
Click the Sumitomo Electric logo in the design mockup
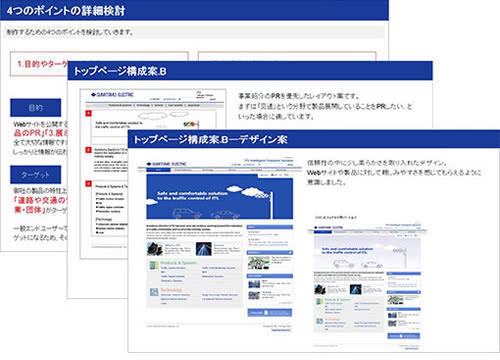(166, 164)
